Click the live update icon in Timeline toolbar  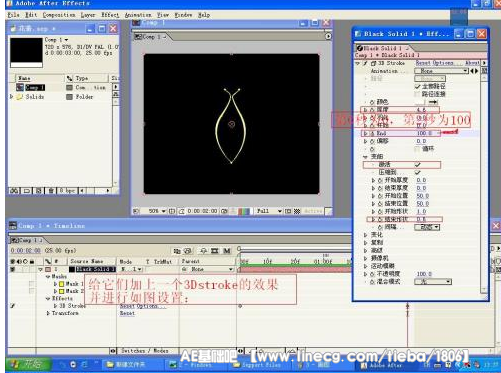point(177,250)
